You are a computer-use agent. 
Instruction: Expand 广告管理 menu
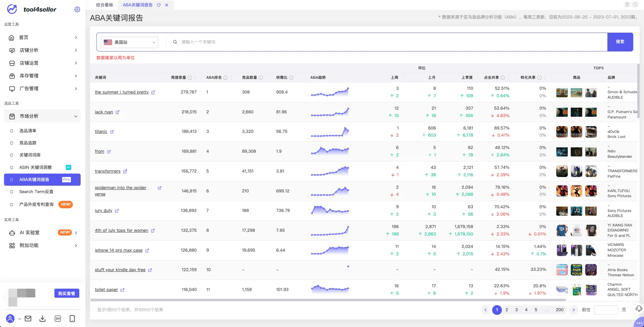(x=42, y=88)
